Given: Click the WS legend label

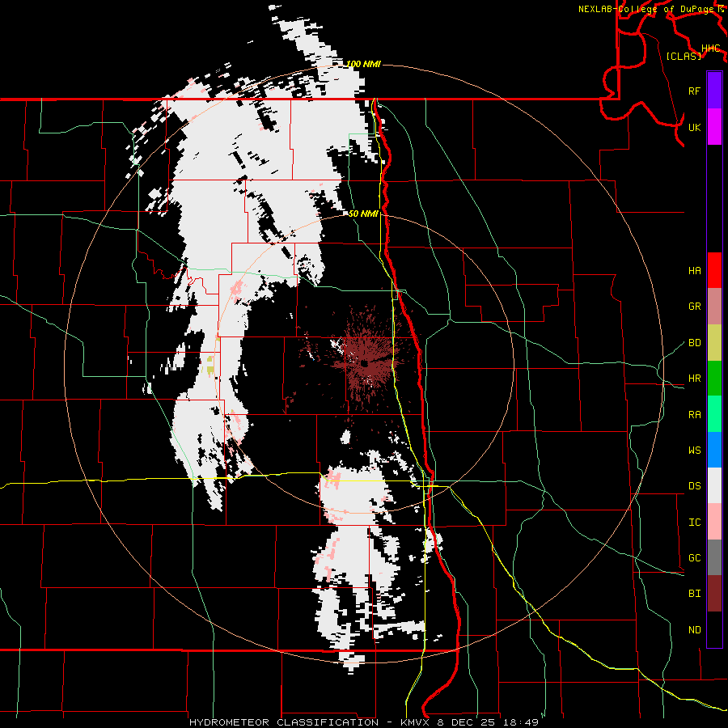Looking at the screenshot, I should (695, 451).
